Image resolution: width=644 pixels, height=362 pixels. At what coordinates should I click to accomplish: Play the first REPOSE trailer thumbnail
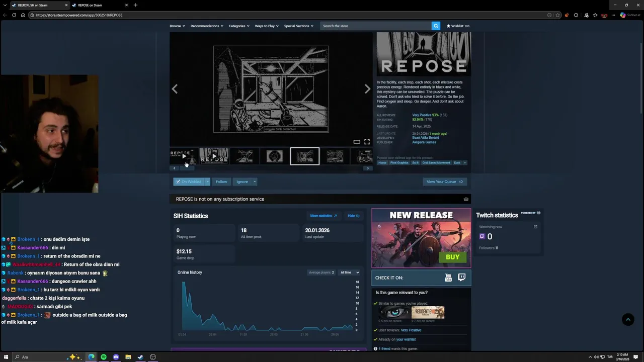tap(184, 156)
